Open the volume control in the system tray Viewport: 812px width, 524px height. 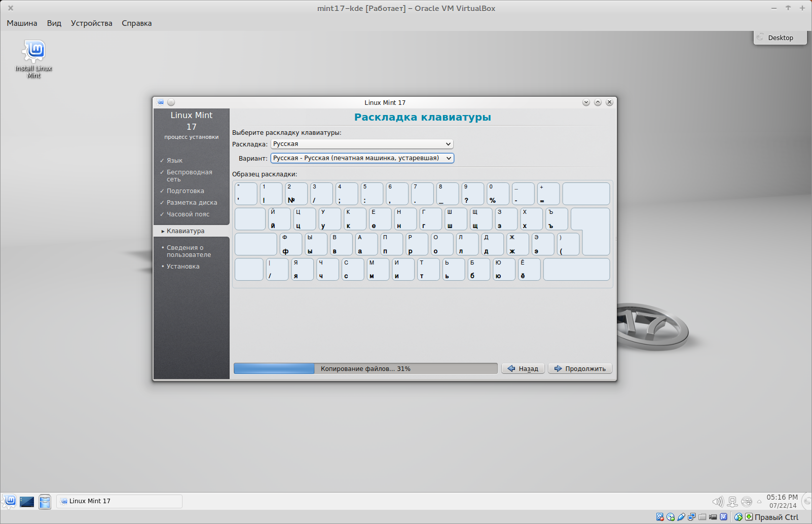point(718,502)
